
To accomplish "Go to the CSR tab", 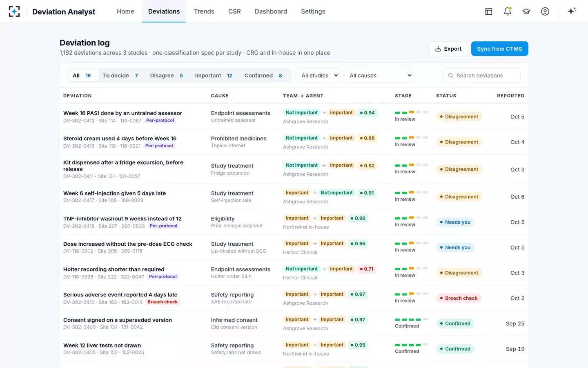I will 234,11.
